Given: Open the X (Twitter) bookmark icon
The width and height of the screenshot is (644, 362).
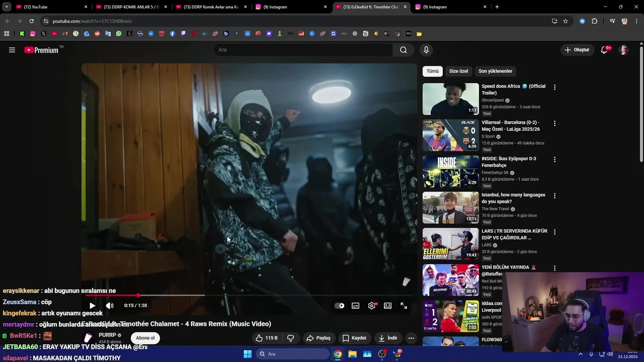Looking at the screenshot, I should pyautogui.click(x=43, y=34).
